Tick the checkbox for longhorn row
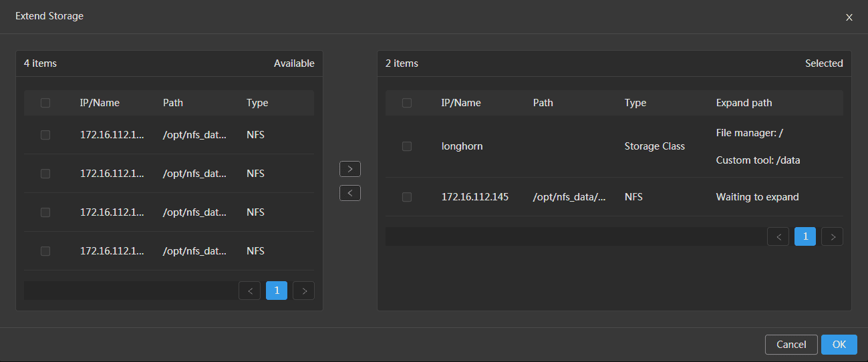The height and width of the screenshot is (362, 868). (407, 146)
